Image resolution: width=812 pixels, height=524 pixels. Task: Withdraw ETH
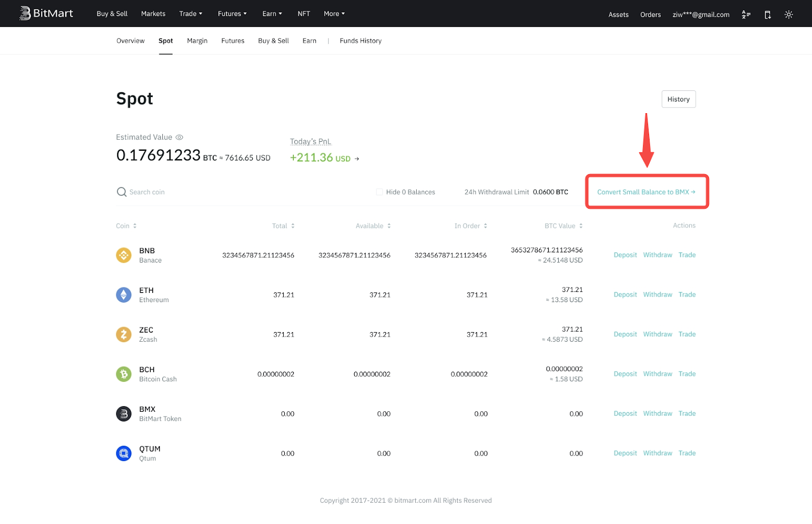coord(658,294)
